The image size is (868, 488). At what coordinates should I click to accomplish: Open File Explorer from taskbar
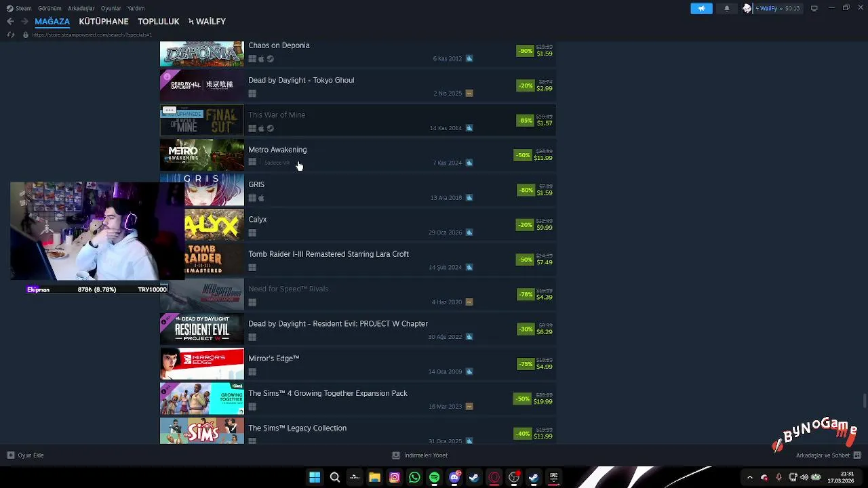point(374,477)
